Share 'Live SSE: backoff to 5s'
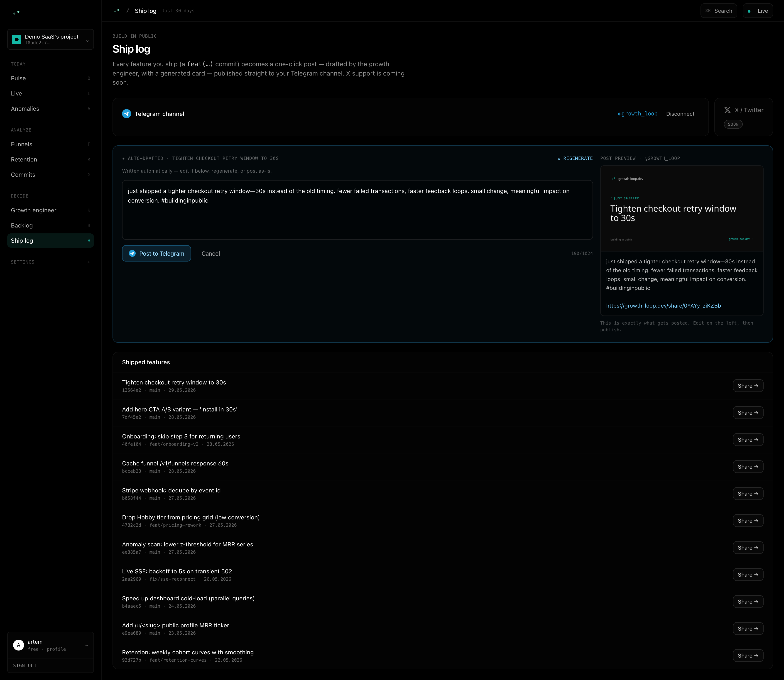 (x=748, y=575)
